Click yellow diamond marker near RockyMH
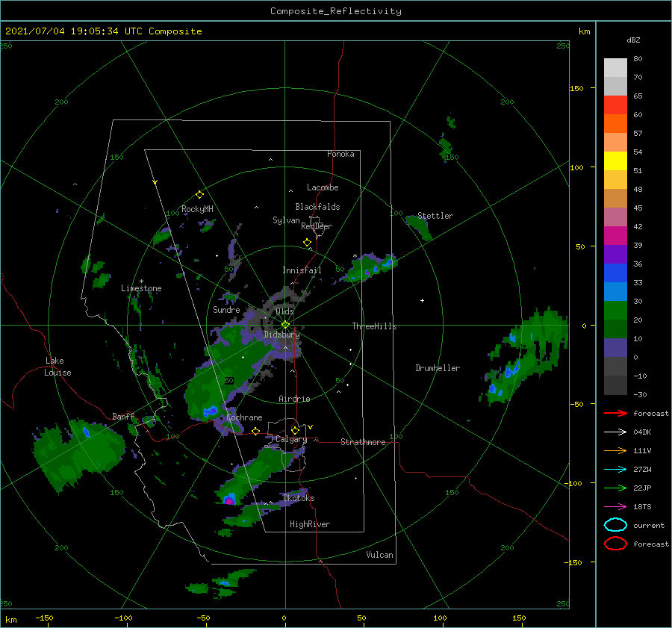This screenshot has width=672, height=628. [199, 195]
